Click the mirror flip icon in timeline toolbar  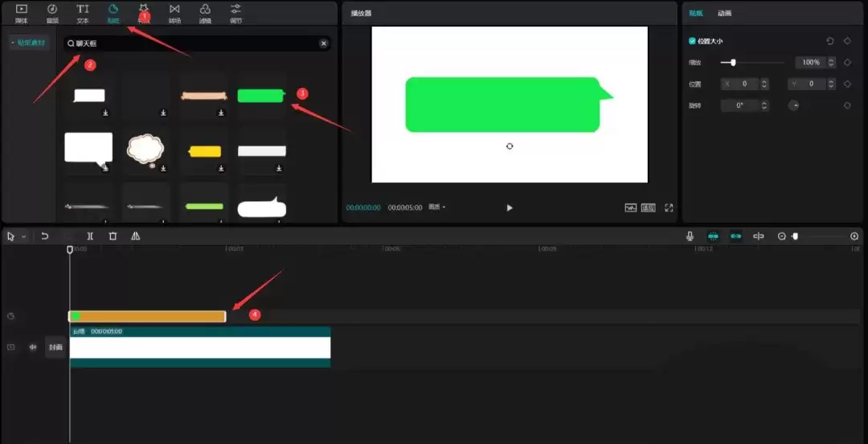tap(136, 236)
